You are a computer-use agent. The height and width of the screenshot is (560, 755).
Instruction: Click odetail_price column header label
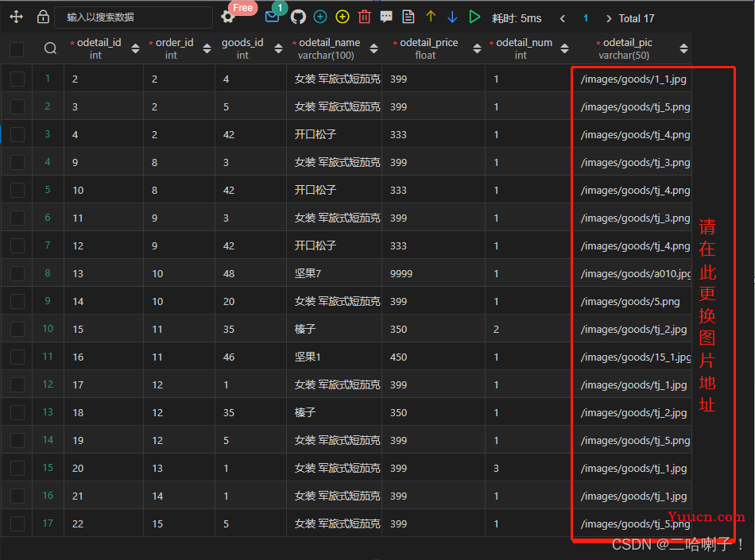pos(428,43)
